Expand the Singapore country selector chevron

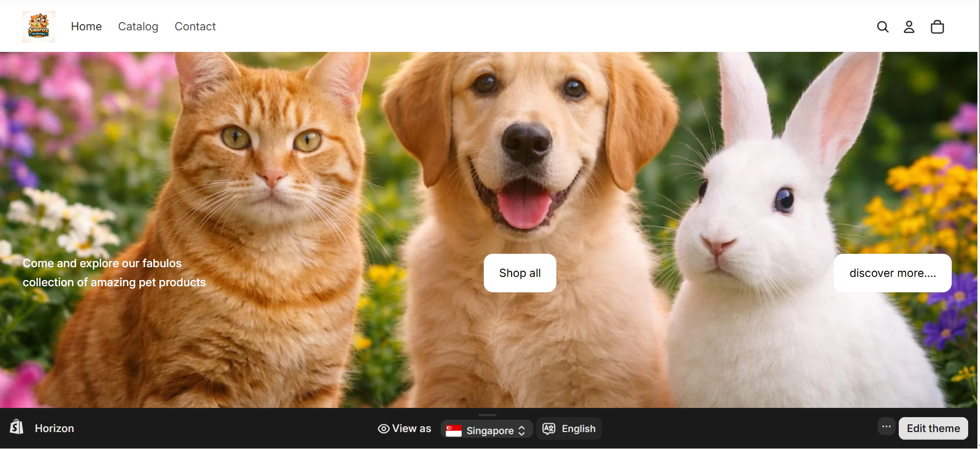(522, 431)
